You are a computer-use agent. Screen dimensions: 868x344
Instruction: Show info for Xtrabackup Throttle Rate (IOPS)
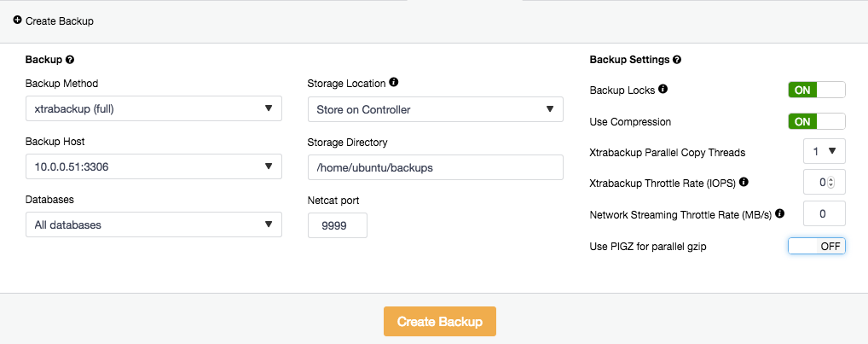tap(744, 182)
